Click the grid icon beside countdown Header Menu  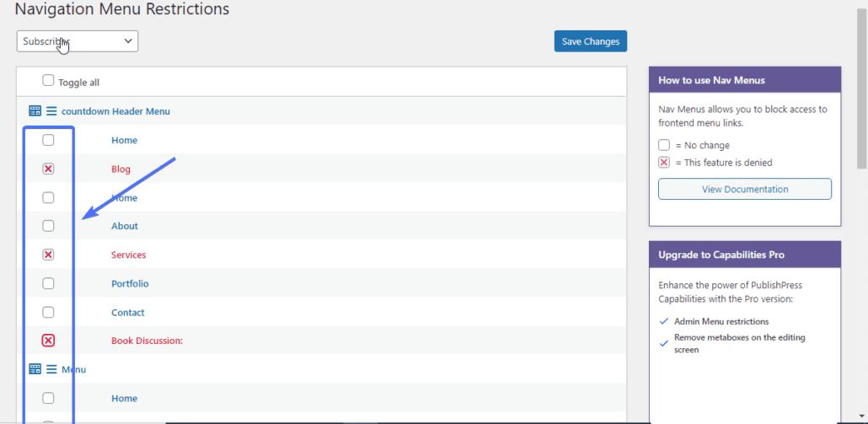[x=35, y=111]
